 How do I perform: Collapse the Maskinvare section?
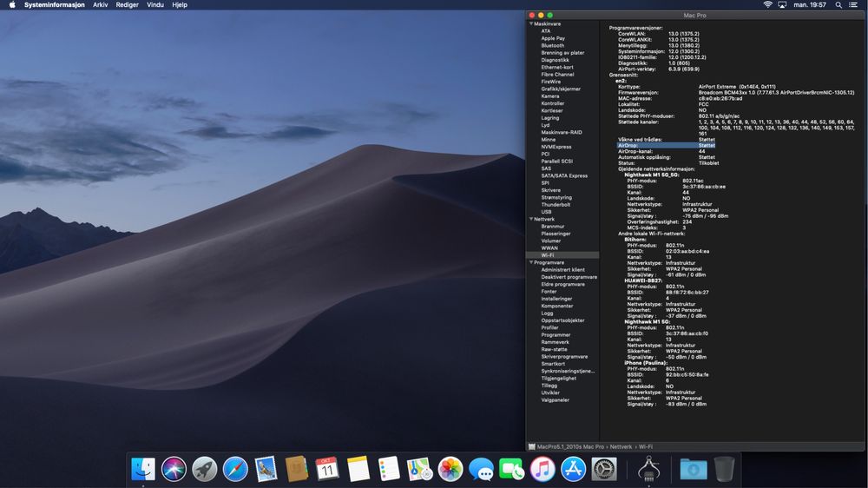pyautogui.click(x=531, y=23)
